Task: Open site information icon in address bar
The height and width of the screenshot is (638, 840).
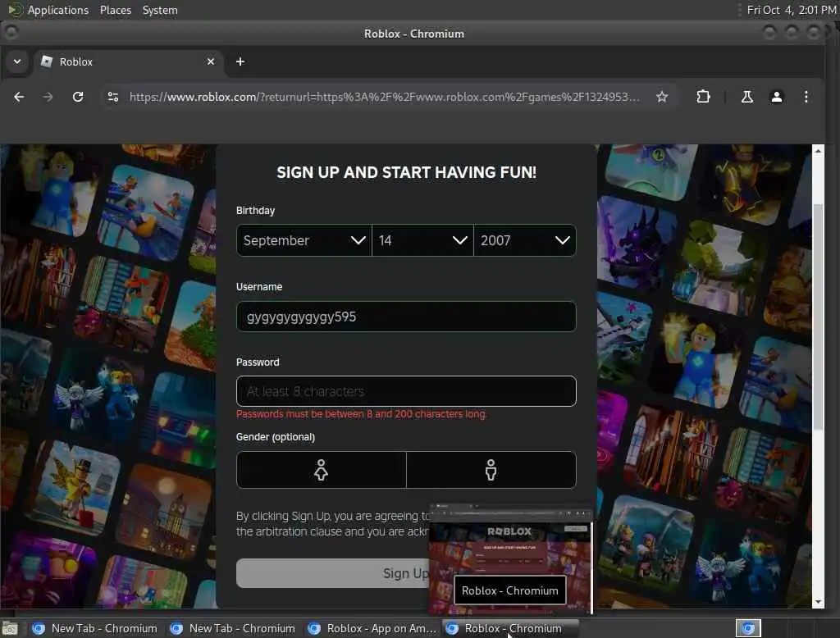Action: [x=112, y=97]
